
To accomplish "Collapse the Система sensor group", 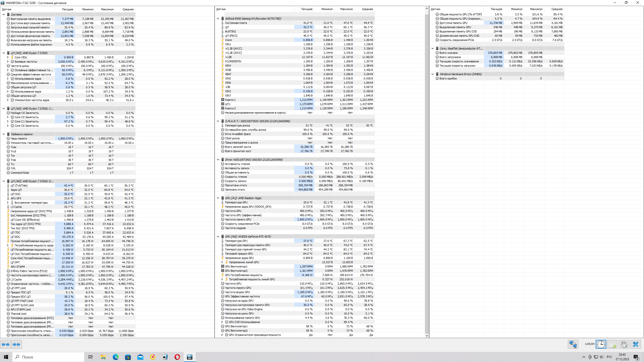I will coord(4,15).
